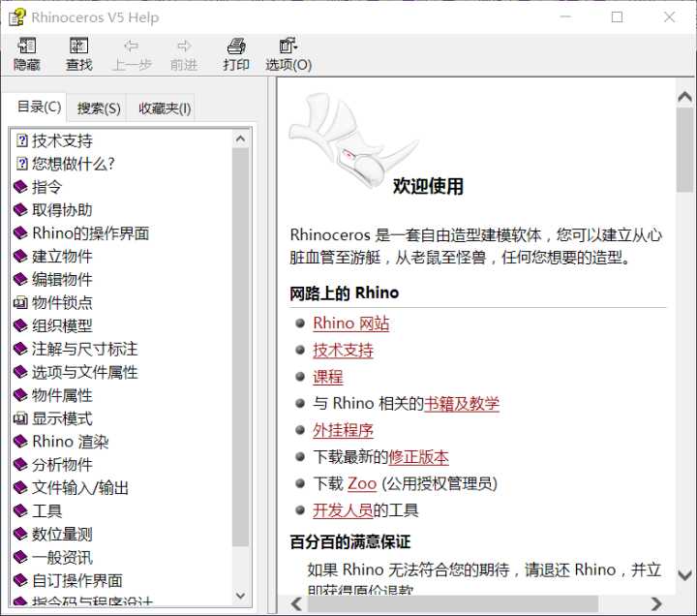Select the 取得协助 topic

(62, 210)
